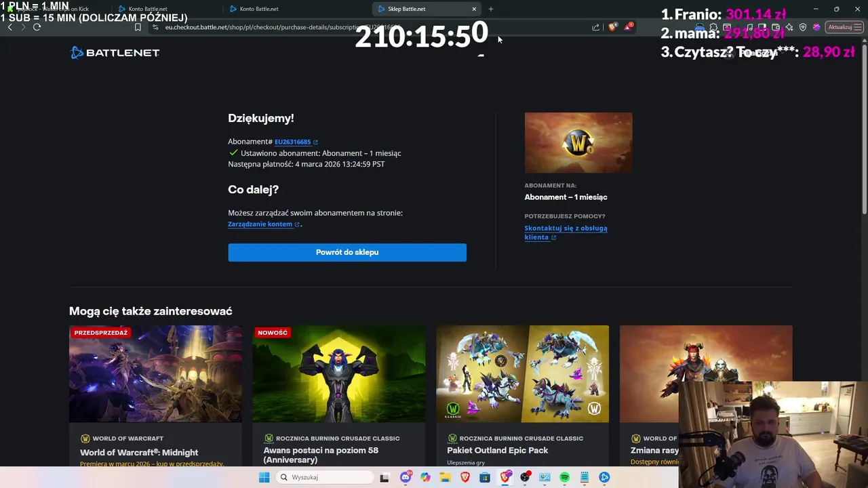
Task: Open Windows Start menu
Action: pyautogui.click(x=264, y=477)
